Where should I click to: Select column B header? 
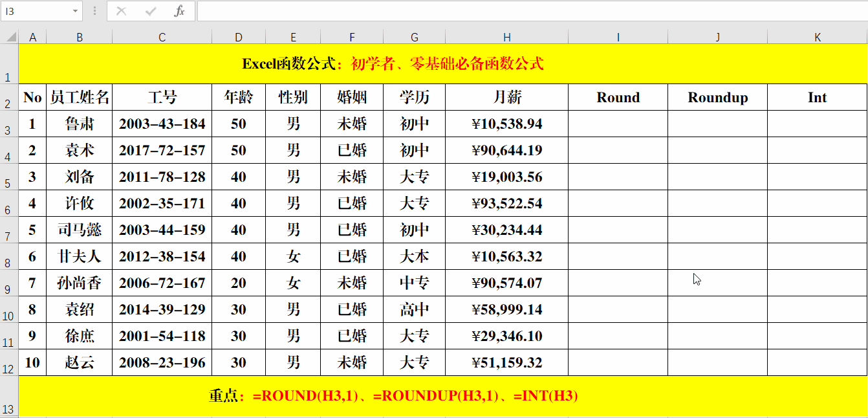coord(80,38)
